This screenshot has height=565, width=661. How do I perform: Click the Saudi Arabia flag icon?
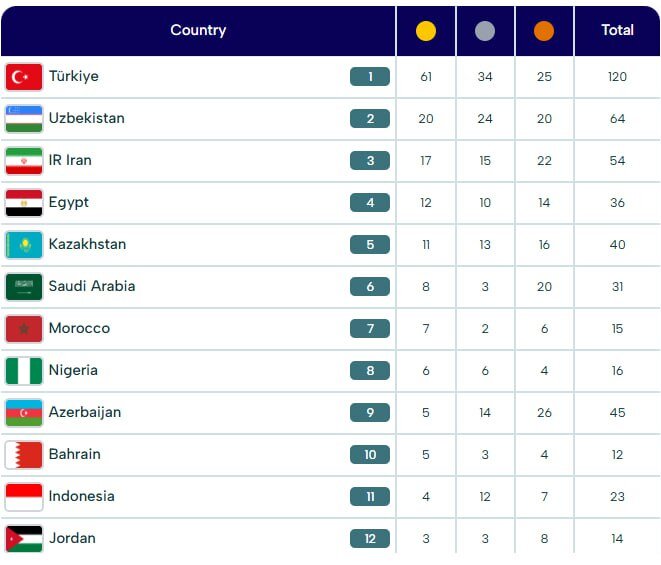point(24,287)
